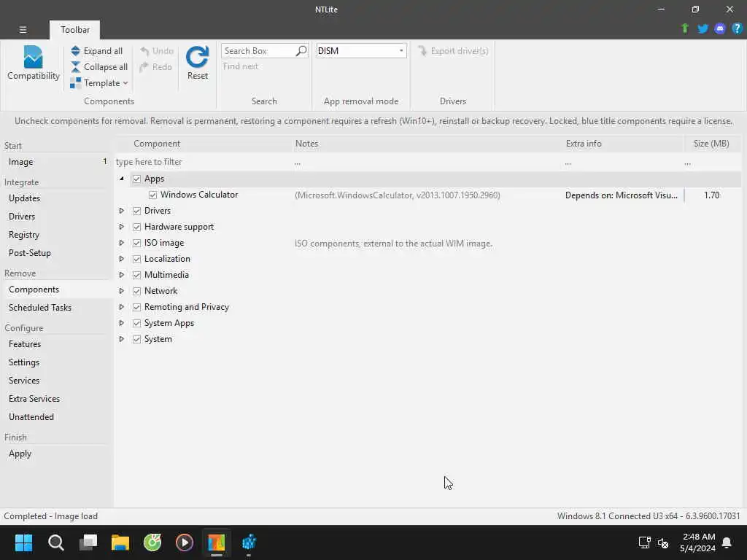Click the Collapse all icon
Image resolution: width=747 pixels, height=560 pixels.
click(75, 67)
